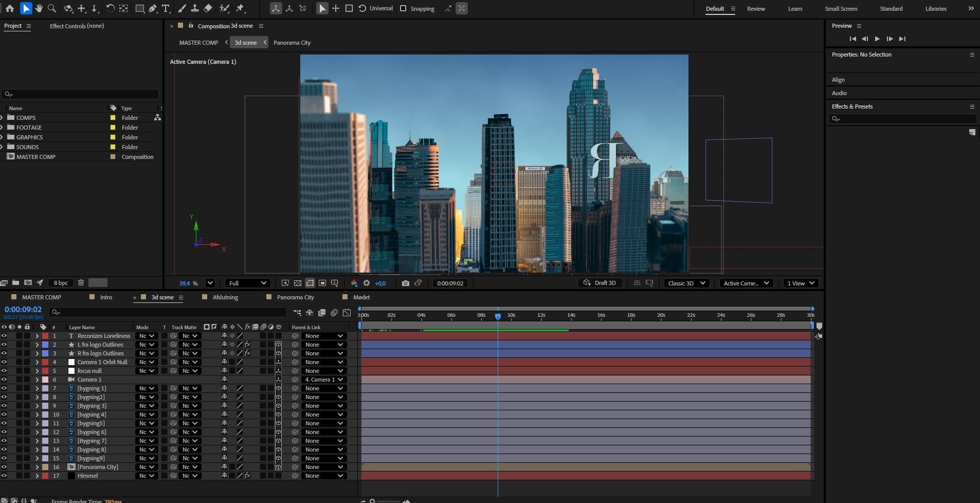This screenshot has width=980, height=503.
Task: Pick the Pen tool
Action: click(x=153, y=8)
